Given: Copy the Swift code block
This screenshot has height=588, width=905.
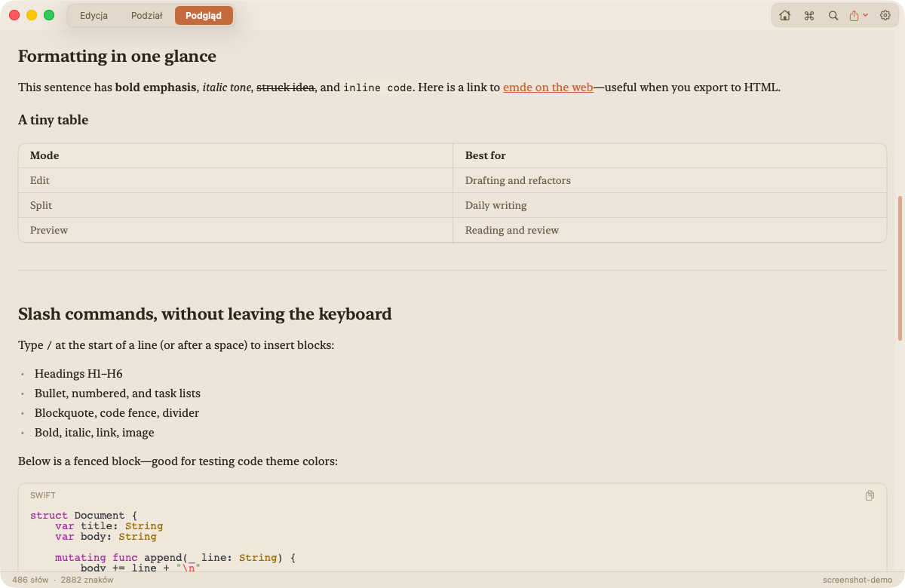Looking at the screenshot, I should click(870, 495).
